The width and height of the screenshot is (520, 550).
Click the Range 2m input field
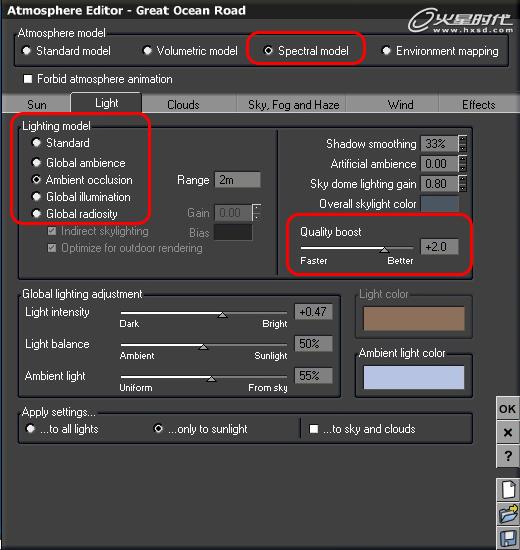click(x=238, y=180)
